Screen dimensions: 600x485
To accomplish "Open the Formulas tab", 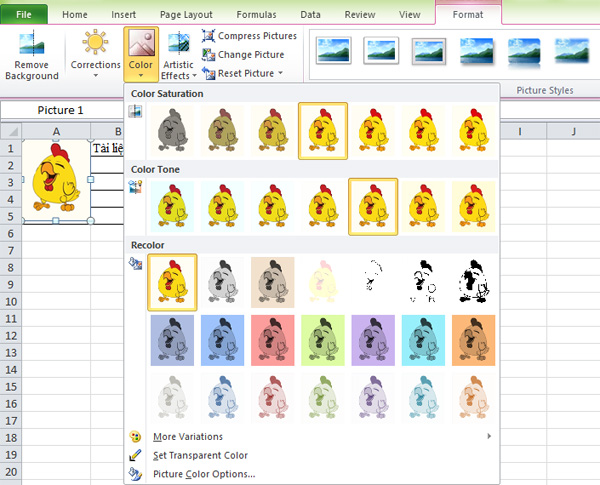I will (256, 15).
